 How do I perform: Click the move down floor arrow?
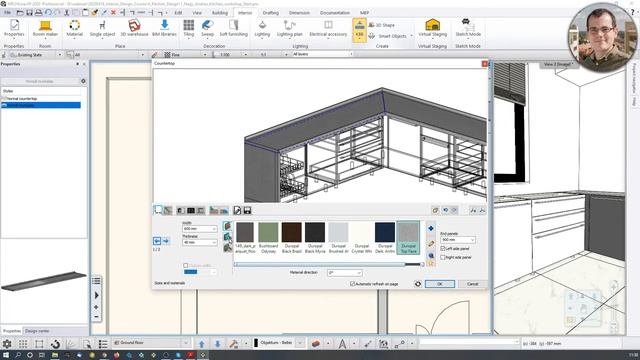pyautogui.click(x=218, y=344)
